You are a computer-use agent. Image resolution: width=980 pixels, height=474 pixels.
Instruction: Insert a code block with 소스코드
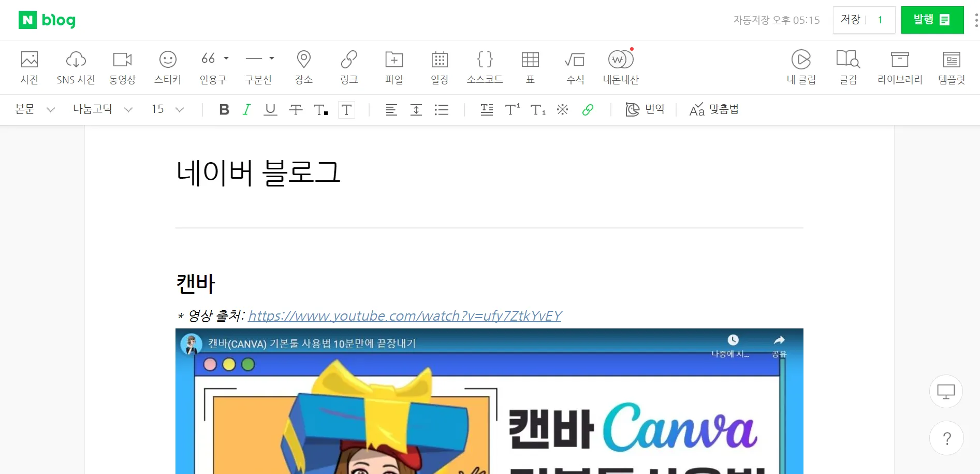point(485,67)
